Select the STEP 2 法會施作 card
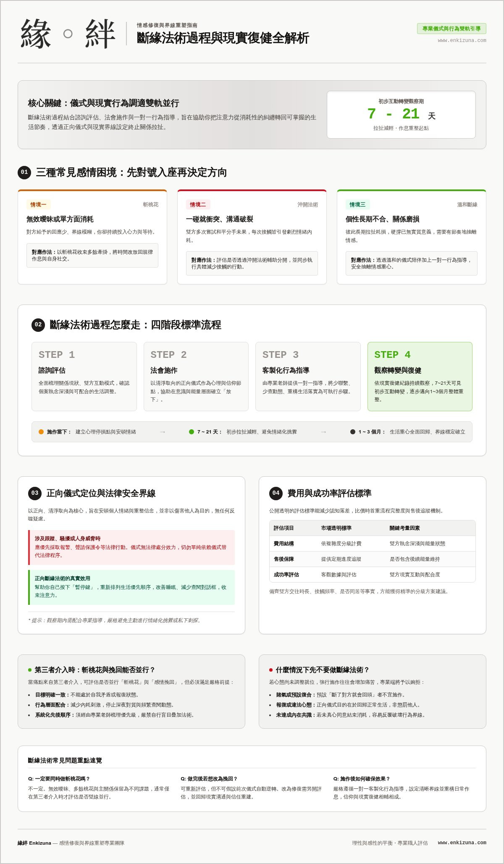The height and width of the screenshot is (864, 504). (x=196, y=376)
